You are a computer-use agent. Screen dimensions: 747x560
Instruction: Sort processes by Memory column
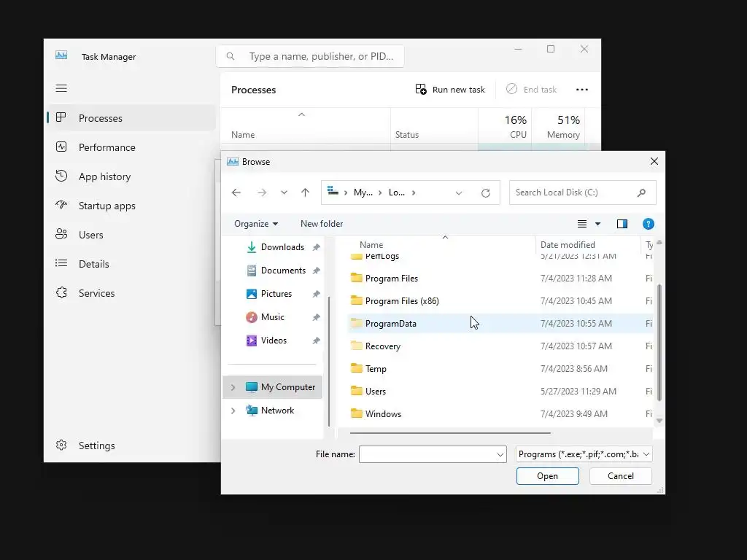pyautogui.click(x=558, y=125)
